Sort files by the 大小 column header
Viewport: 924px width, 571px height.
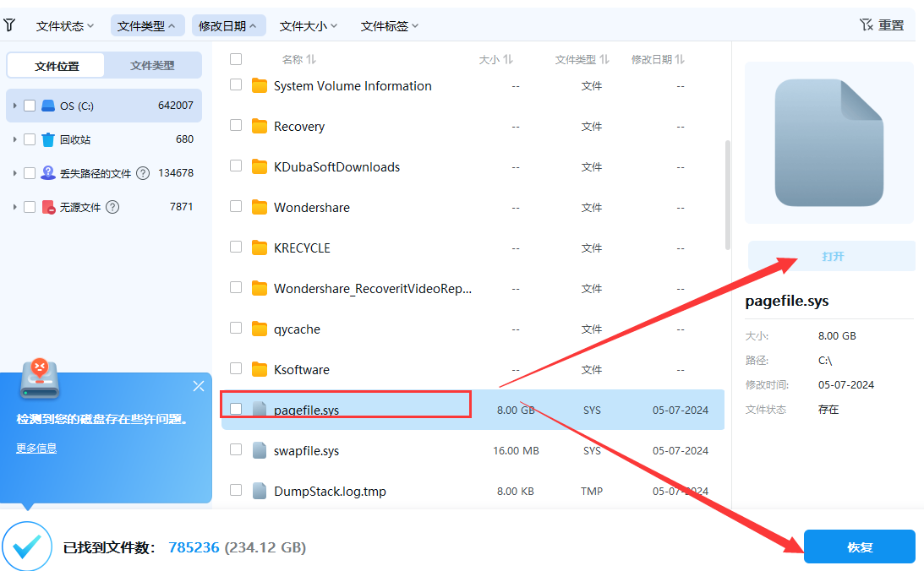pos(497,59)
